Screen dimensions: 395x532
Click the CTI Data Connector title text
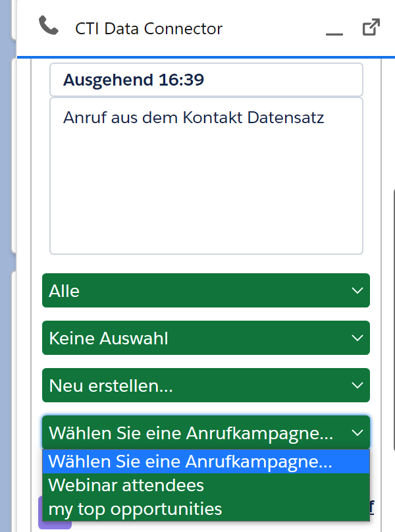tap(149, 28)
